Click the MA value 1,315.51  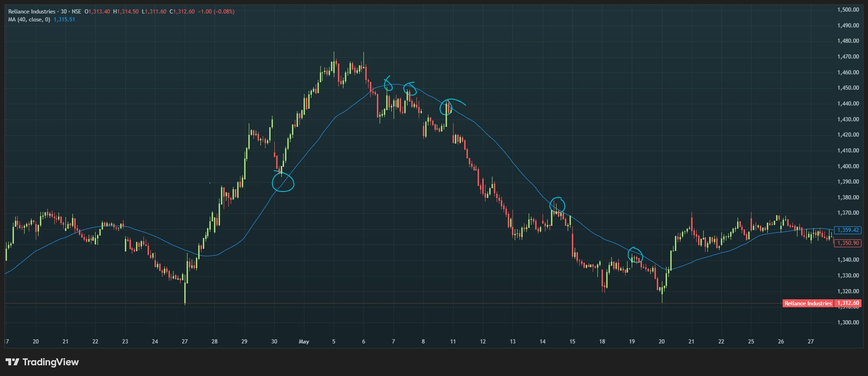coord(64,20)
